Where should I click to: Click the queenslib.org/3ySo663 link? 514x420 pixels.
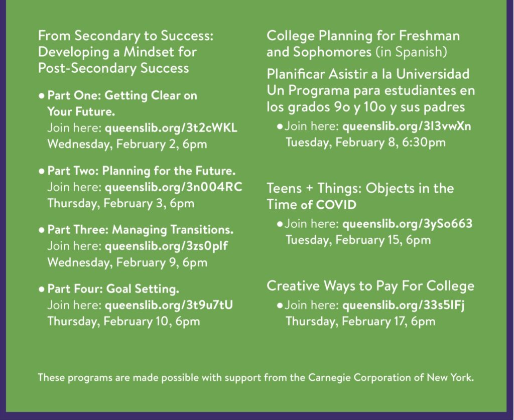coord(407,223)
